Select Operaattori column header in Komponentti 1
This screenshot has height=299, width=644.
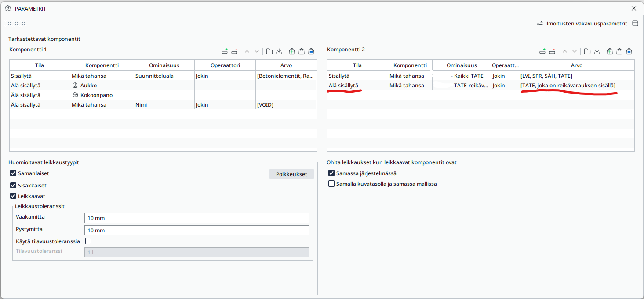[x=225, y=65]
